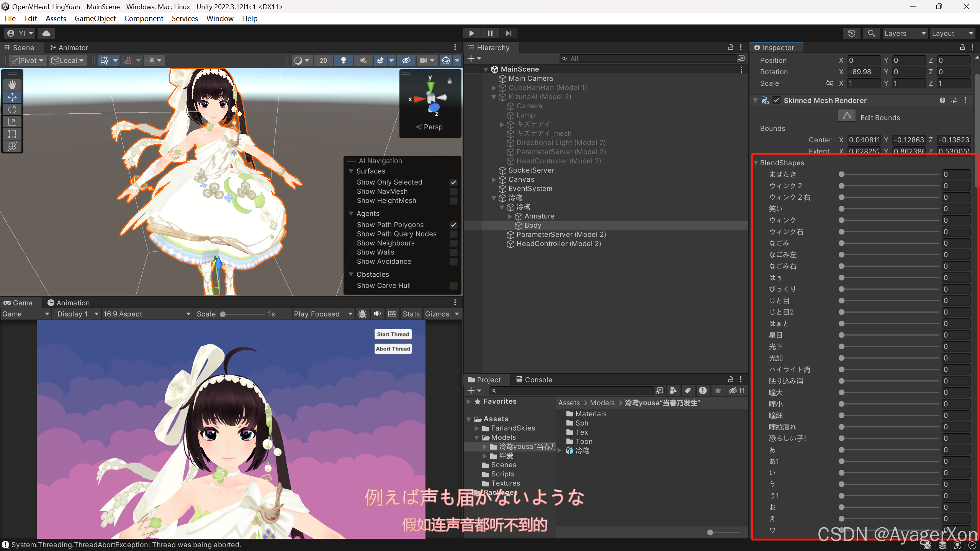Uncheck Show Path Polygons
Viewport: 980px width, 551px height.
click(453, 225)
